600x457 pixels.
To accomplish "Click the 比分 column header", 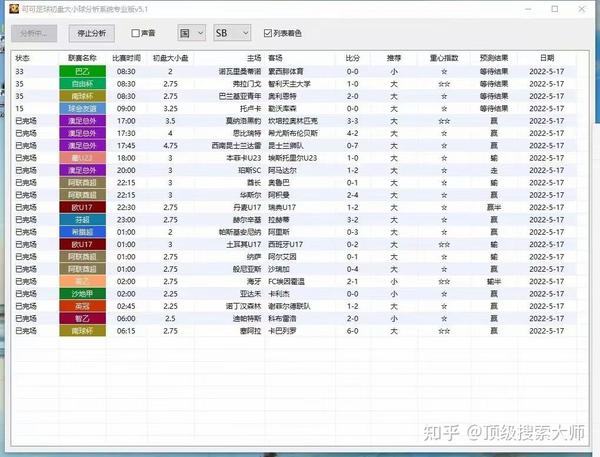I will pos(352,58).
